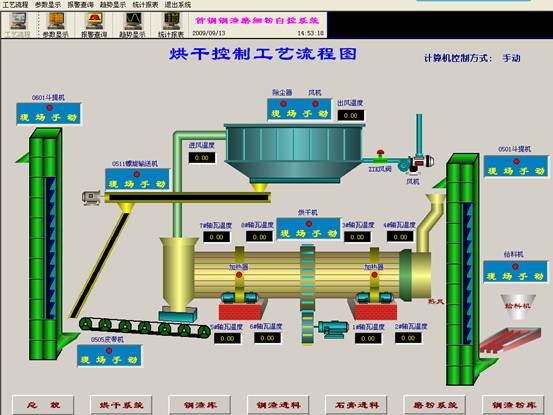Open 趋势显示 trend curve icon
Image resolution: width=553 pixels, height=415 pixels.
[x=133, y=22]
